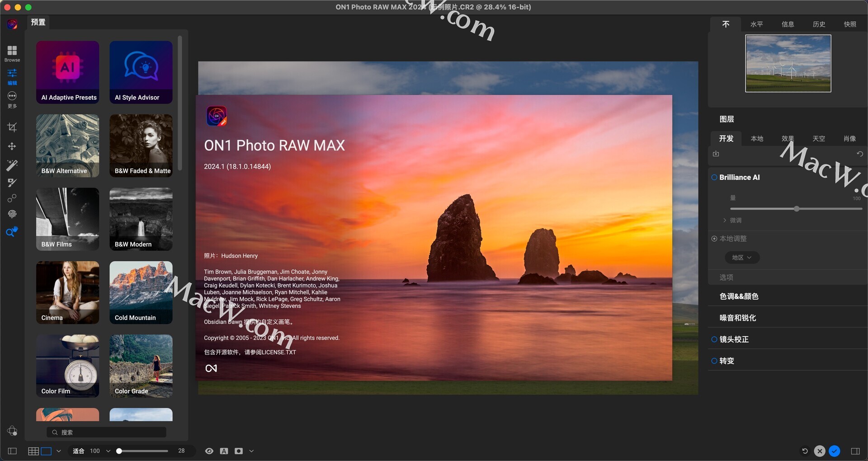The height and width of the screenshot is (461, 868).
Task: Select the Move/Transform tool
Action: coord(12,146)
